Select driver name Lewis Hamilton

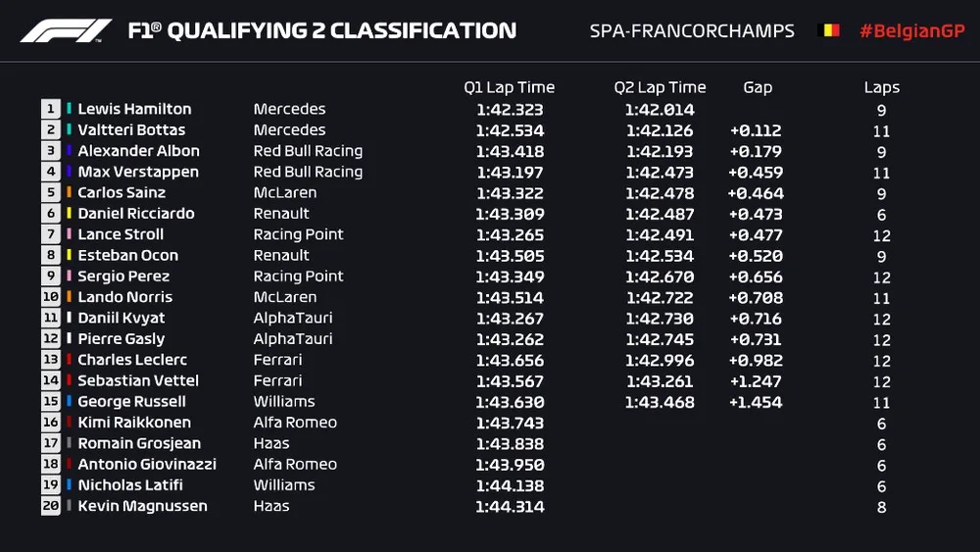click(134, 109)
